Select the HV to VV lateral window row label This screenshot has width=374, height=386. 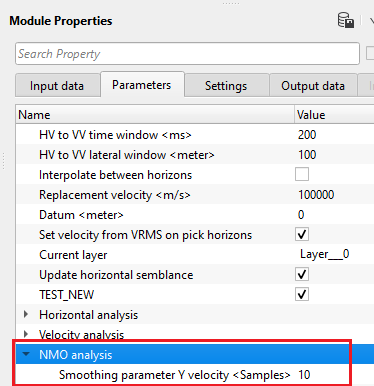tap(127, 155)
